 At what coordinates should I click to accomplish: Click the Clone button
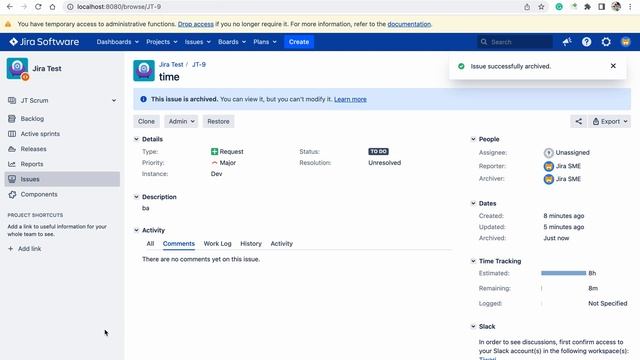click(x=146, y=121)
